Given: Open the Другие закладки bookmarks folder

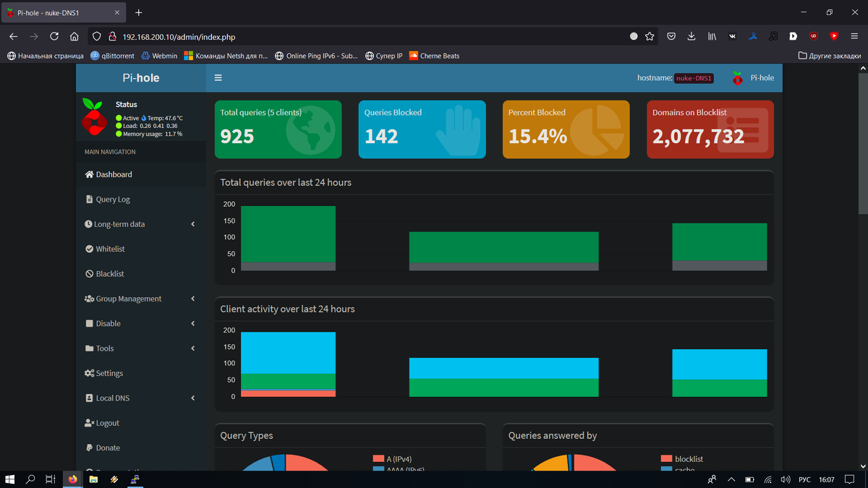Looking at the screenshot, I should pos(828,56).
